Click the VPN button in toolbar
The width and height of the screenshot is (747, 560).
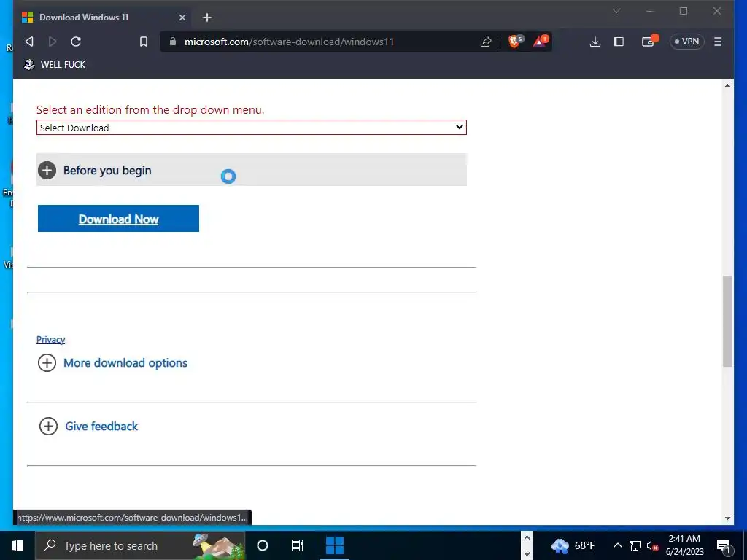pyautogui.click(x=687, y=42)
